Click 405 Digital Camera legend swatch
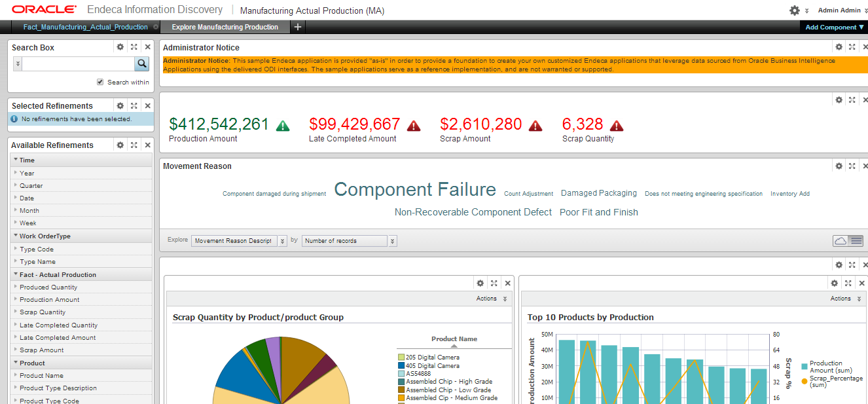The height and width of the screenshot is (404, 868). pos(401,365)
